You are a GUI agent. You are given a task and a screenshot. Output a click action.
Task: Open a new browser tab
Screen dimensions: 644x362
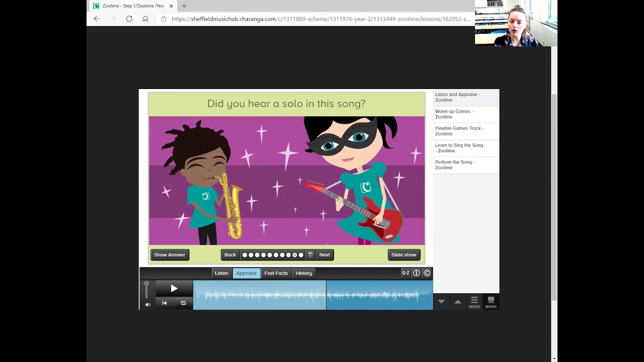184,6
